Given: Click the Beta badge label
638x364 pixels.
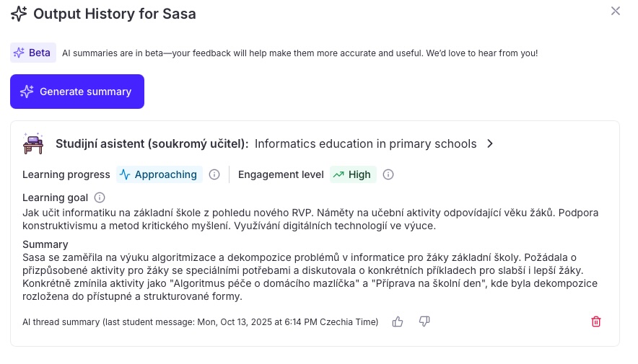Looking at the screenshot, I should pyautogui.click(x=33, y=53).
